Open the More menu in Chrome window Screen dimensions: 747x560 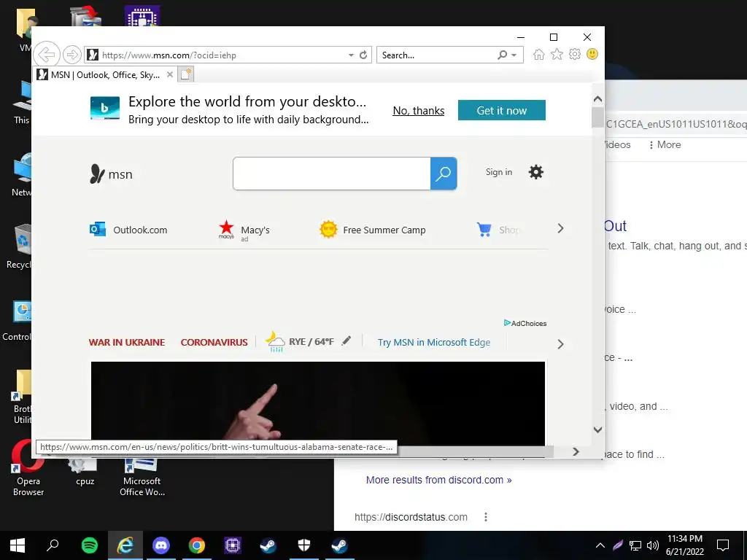pyautogui.click(x=665, y=145)
